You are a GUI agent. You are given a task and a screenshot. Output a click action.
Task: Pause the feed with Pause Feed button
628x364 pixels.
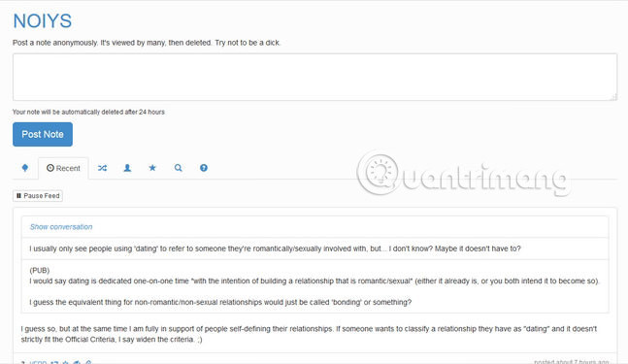pyautogui.click(x=38, y=196)
